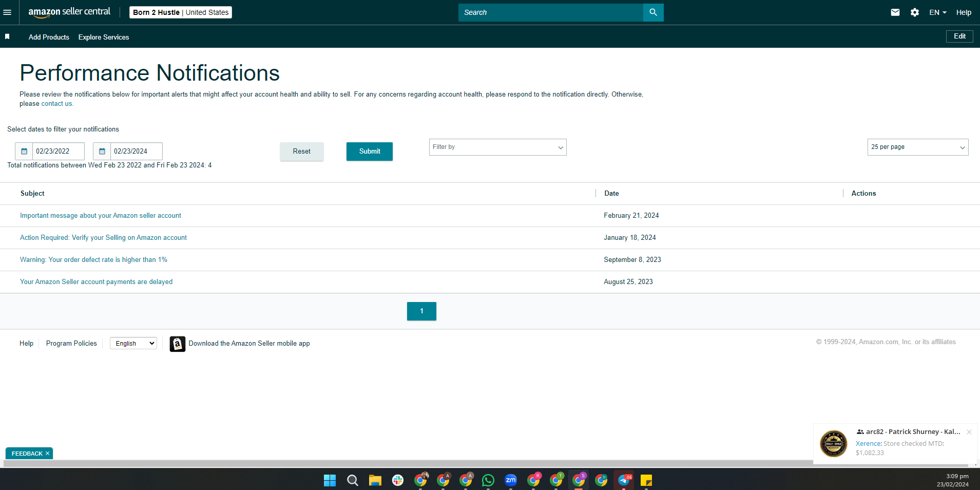Click the Amazon Seller app icon in the footer

(178, 344)
